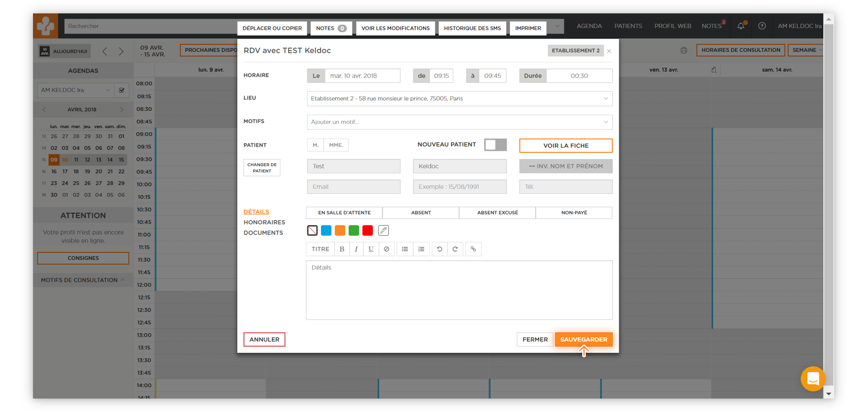Open the chat support bubble
Viewport: 868px width, 414px height.
[x=812, y=379]
